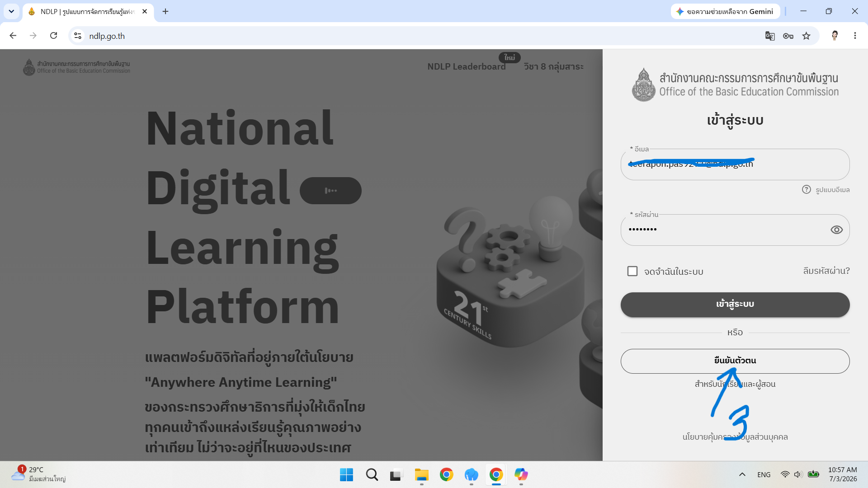
Task: Open File Explorer from the taskbar
Action: (x=421, y=474)
